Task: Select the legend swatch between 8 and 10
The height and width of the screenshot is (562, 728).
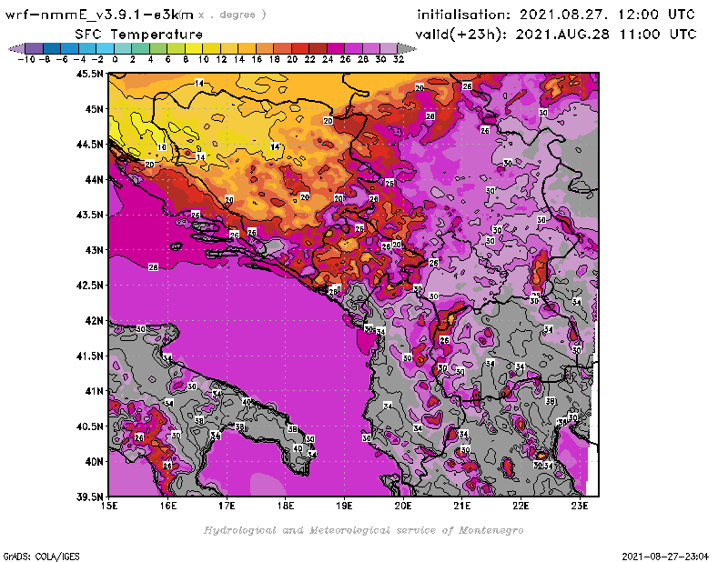Action: pos(194,48)
